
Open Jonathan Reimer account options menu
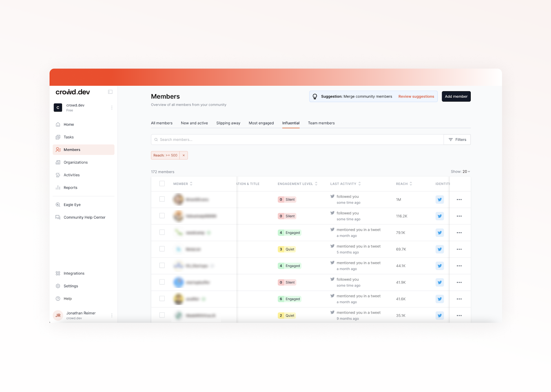112,316
